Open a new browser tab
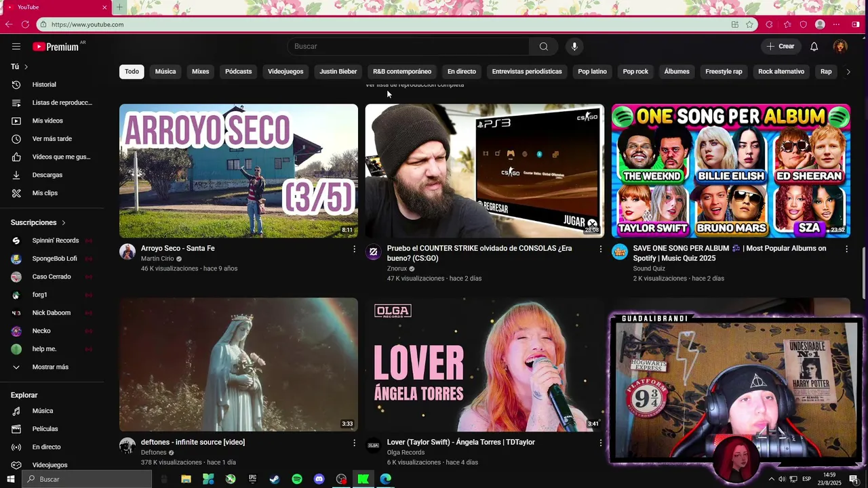 [119, 7]
